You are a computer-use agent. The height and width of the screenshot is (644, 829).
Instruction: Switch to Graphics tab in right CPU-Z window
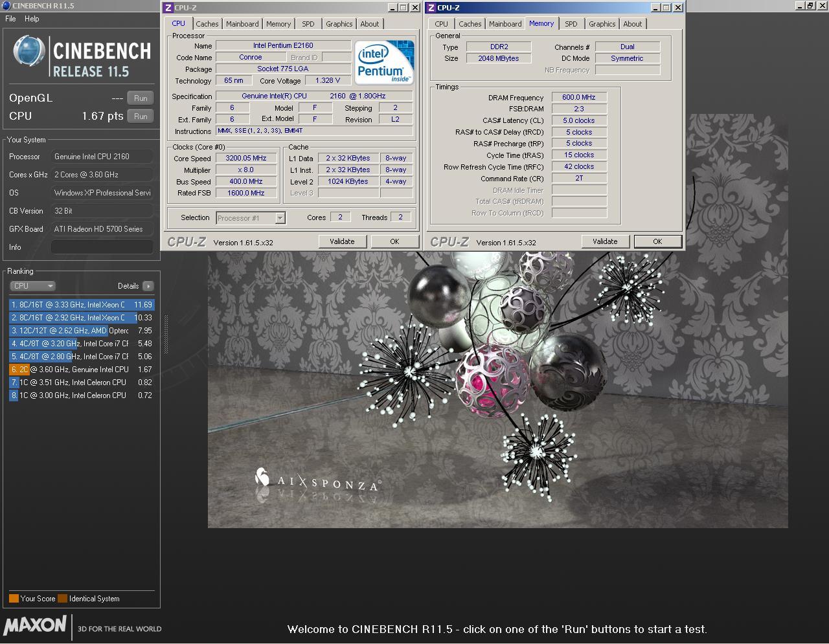pyautogui.click(x=602, y=24)
